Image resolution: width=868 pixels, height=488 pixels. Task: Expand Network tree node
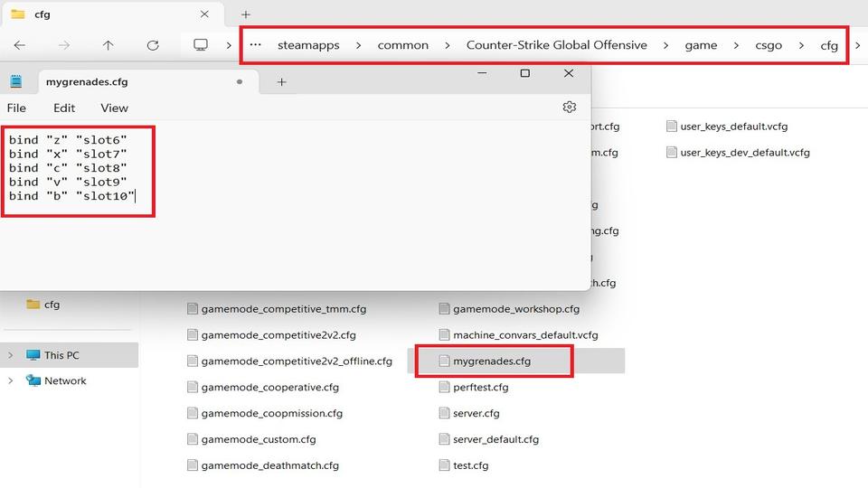[x=11, y=380]
